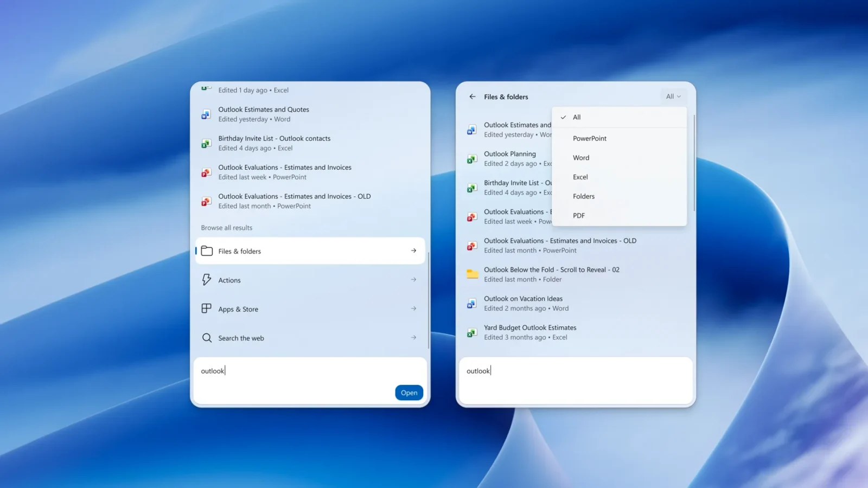Expand the Actions category arrow
The height and width of the screenshot is (488, 868).
[x=413, y=280]
